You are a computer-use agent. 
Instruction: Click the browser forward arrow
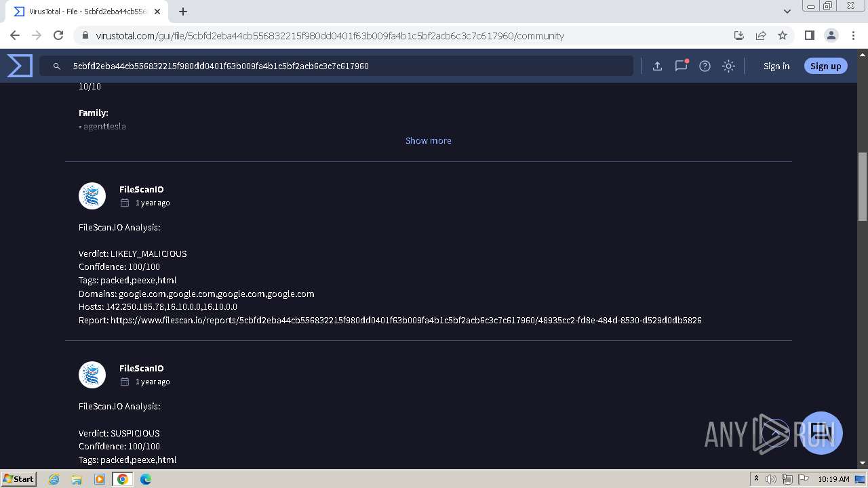pos(37,35)
